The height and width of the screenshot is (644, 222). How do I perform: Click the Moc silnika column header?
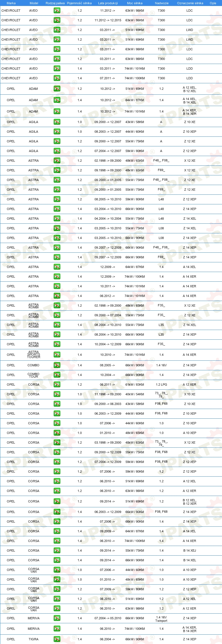coord(135,3)
